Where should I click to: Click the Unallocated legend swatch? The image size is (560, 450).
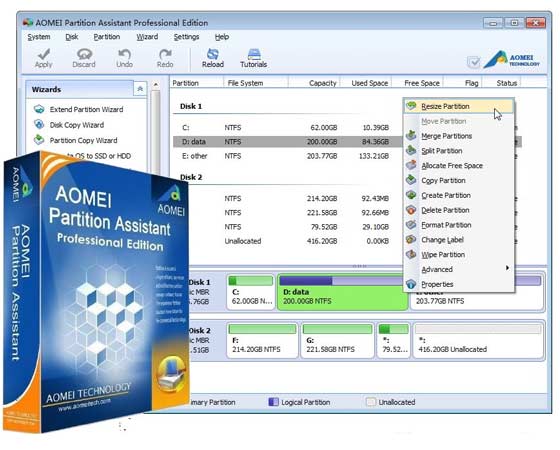371,402
